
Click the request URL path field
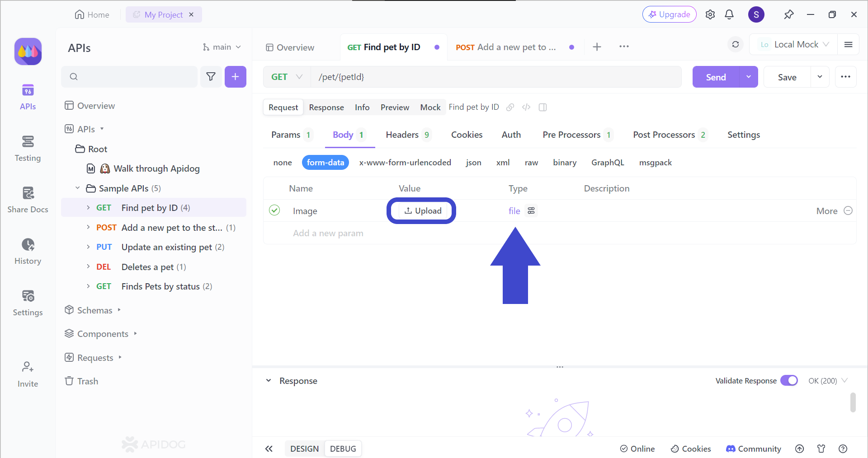496,77
